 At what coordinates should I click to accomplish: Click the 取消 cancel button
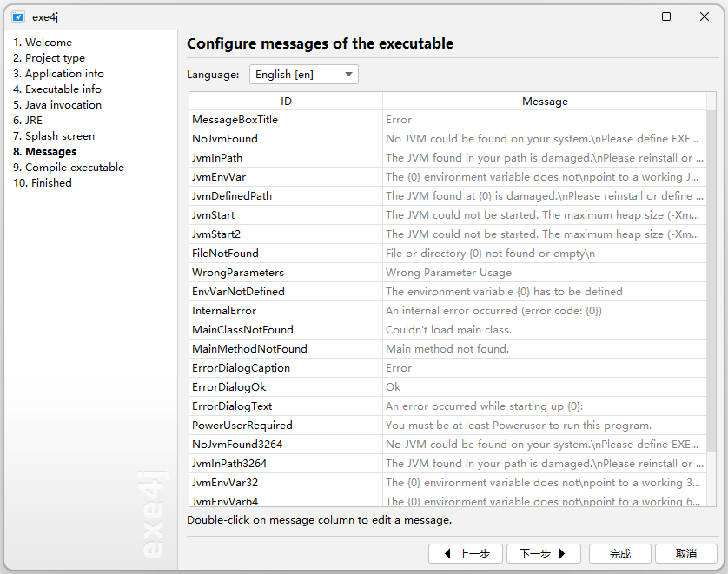click(x=686, y=553)
